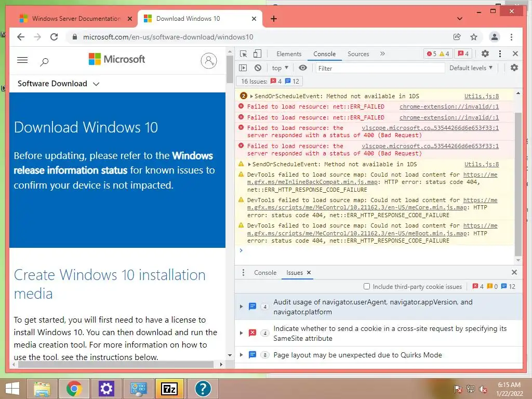Click the console Filter input field
The height and width of the screenshot is (399, 532).
tap(380, 68)
